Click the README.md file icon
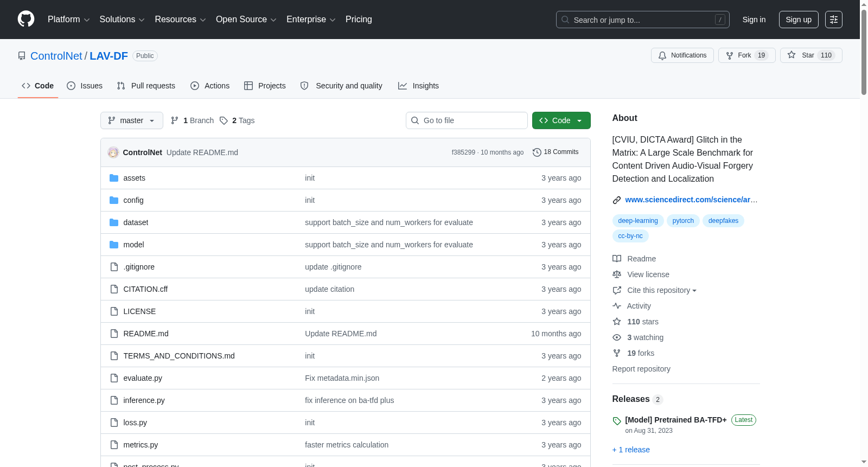The image size is (868, 467). click(x=114, y=334)
